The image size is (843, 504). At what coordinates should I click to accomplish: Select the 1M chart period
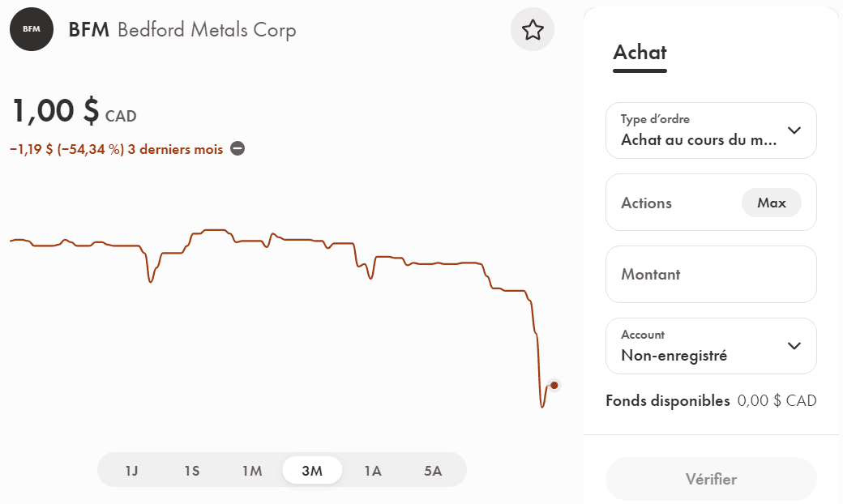[x=252, y=470]
